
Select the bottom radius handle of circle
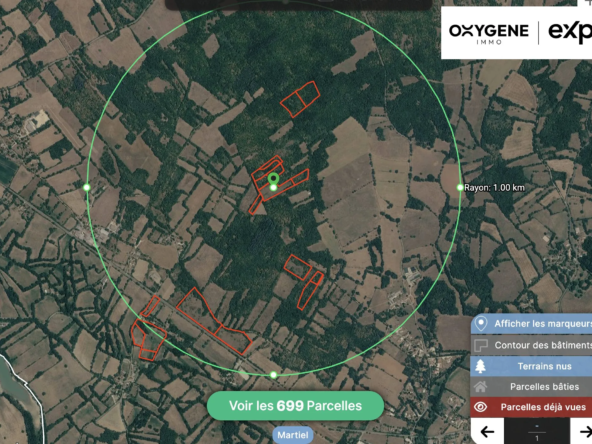[x=274, y=375]
